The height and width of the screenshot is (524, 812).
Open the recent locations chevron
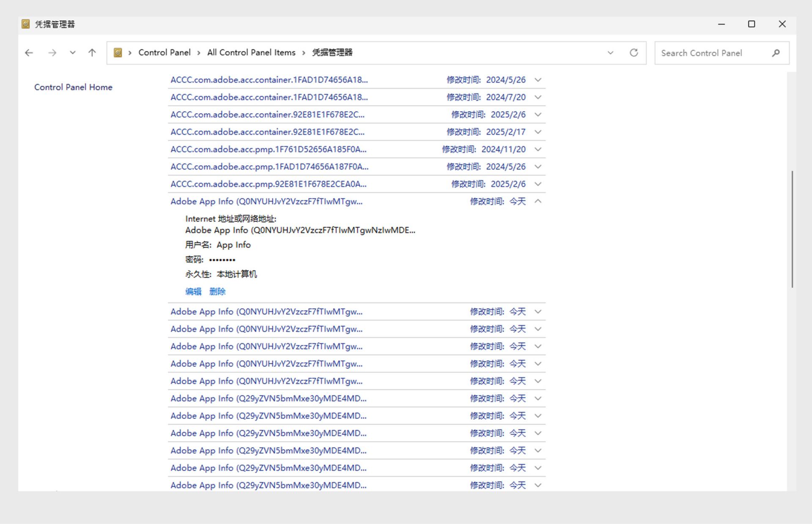click(73, 53)
